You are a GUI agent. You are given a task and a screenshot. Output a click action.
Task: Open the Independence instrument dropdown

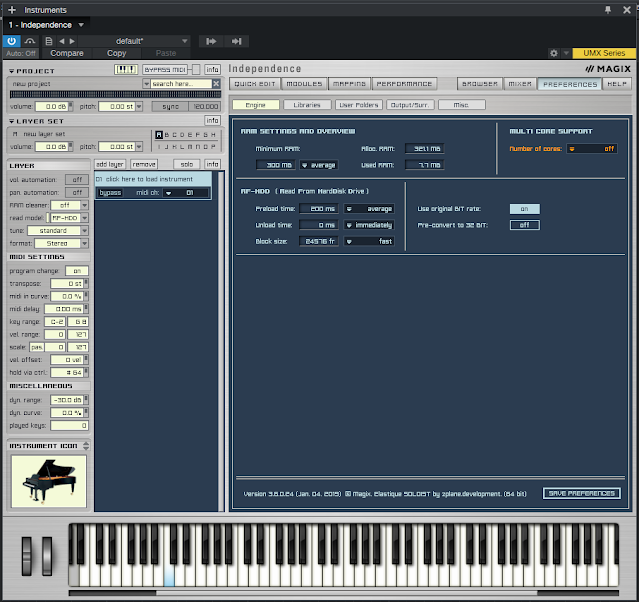[x=81, y=25]
